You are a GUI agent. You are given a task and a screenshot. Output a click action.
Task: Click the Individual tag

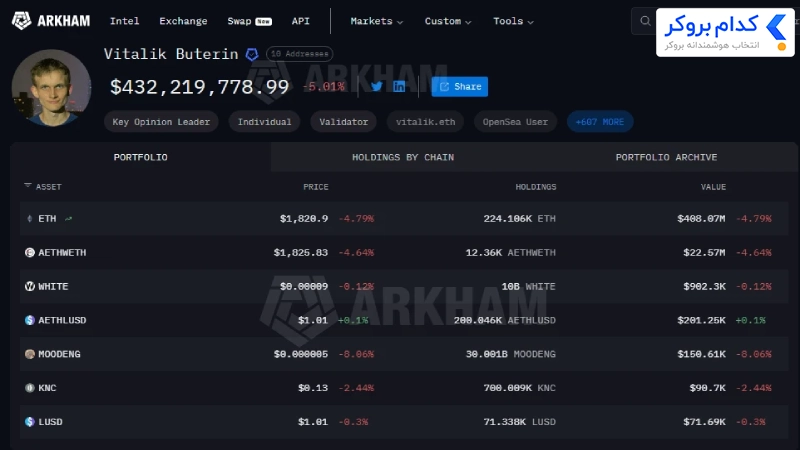(x=264, y=122)
